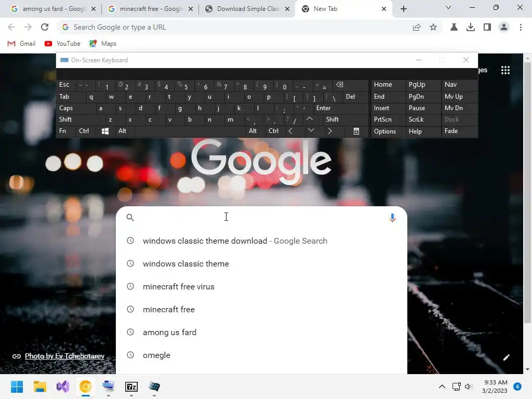
Task: Toggle the Nav key on On-Screen Keyboard
Action: 459,85
